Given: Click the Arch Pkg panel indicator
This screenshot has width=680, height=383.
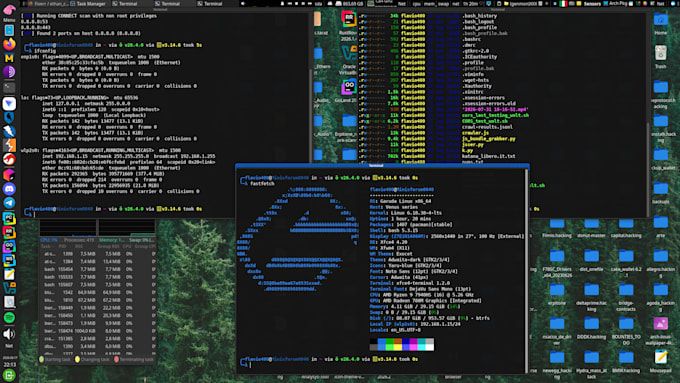Looking at the screenshot, I should coord(615,3).
